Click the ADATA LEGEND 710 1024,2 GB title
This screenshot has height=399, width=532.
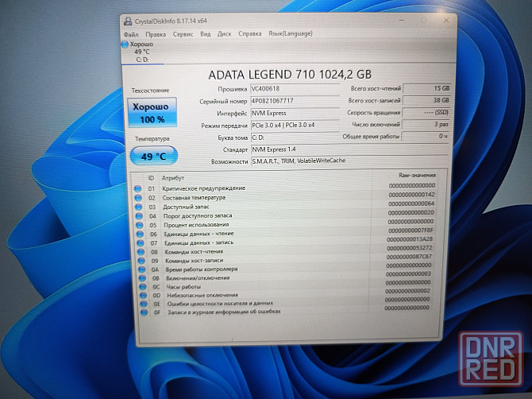click(290, 75)
